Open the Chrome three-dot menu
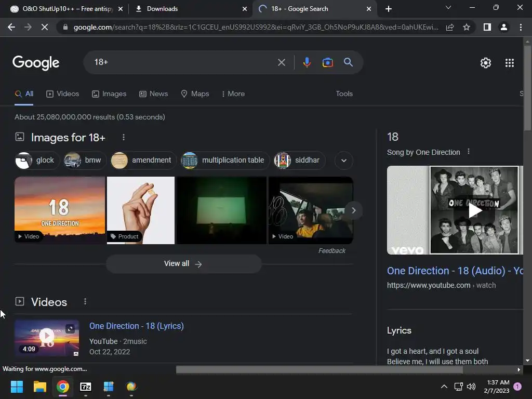The image size is (532, 399). (521, 27)
